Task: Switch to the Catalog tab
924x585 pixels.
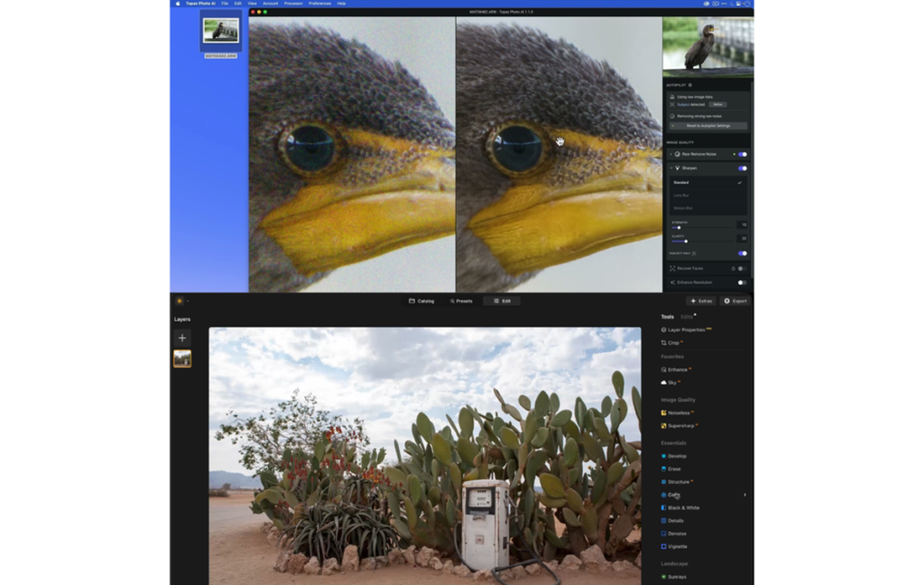Action: coord(422,301)
